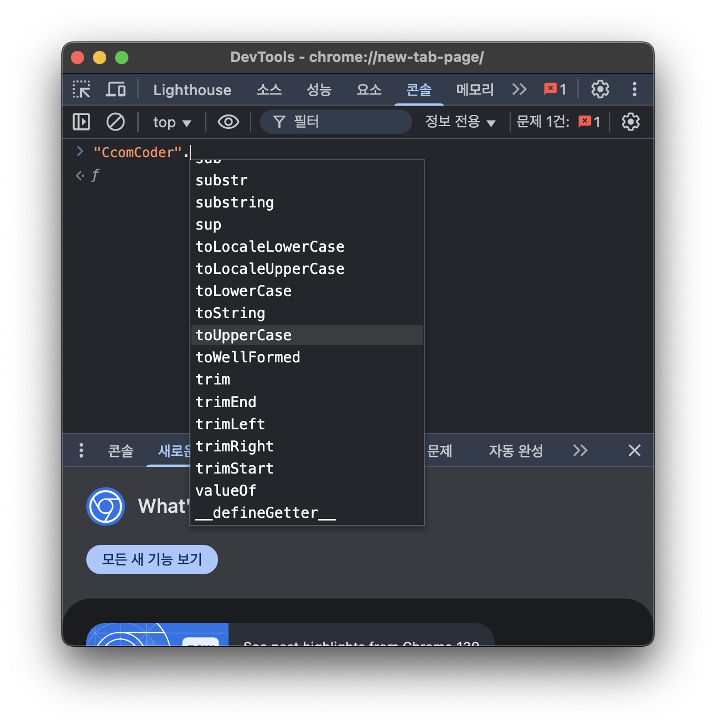
Task: Select trimEnd suggestion
Action: pos(307,402)
